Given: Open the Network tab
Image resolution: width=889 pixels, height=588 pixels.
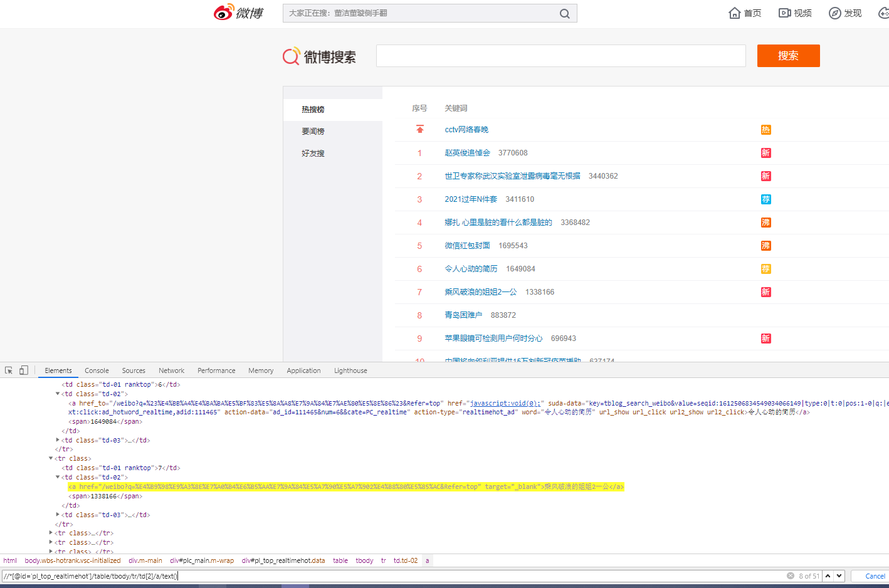Looking at the screenshot, I should click(x=171, y=370).
